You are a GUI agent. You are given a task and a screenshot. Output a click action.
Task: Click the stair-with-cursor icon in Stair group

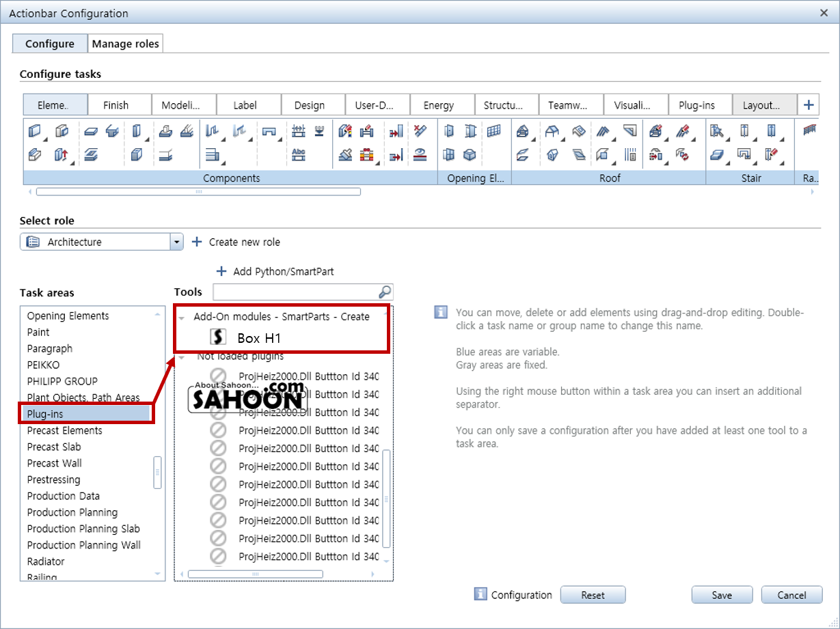point(716,130)
